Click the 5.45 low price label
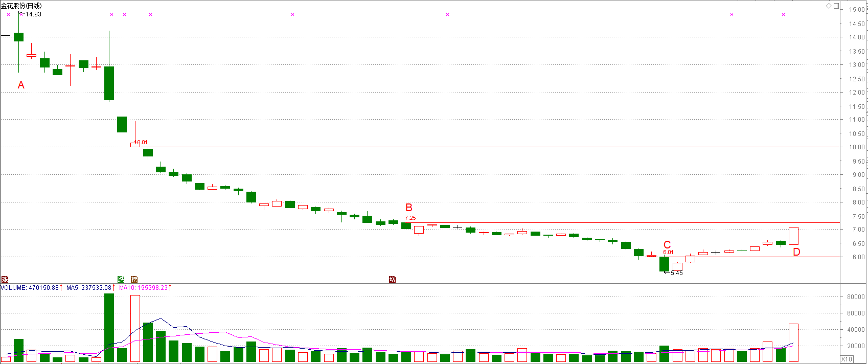 [x=677, y=273]
